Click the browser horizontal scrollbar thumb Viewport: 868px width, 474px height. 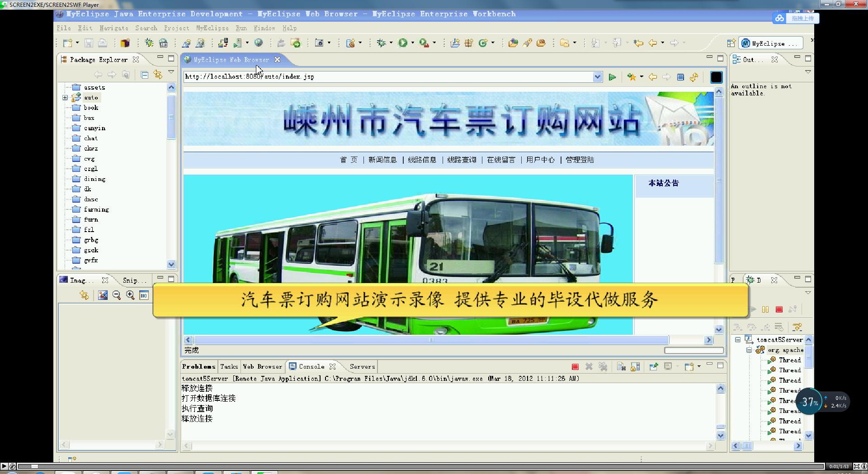[x=431, y=340]
